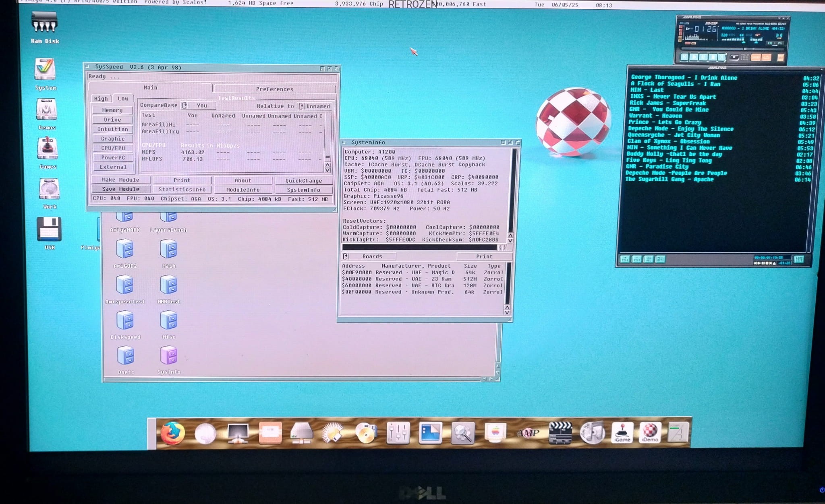The width and height of the screenshot is (825, 504).
Task: Click the Save Module button
Action: 120,189
